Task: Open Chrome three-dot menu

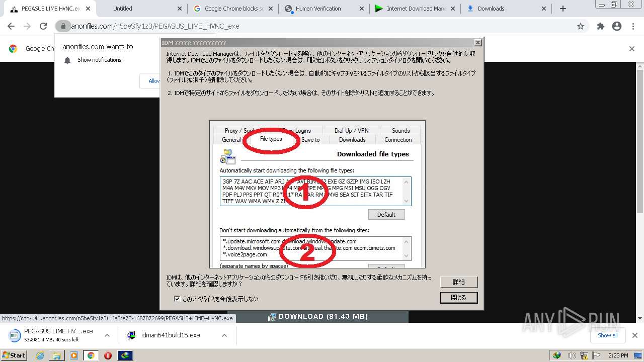Action: click(633, 26)
